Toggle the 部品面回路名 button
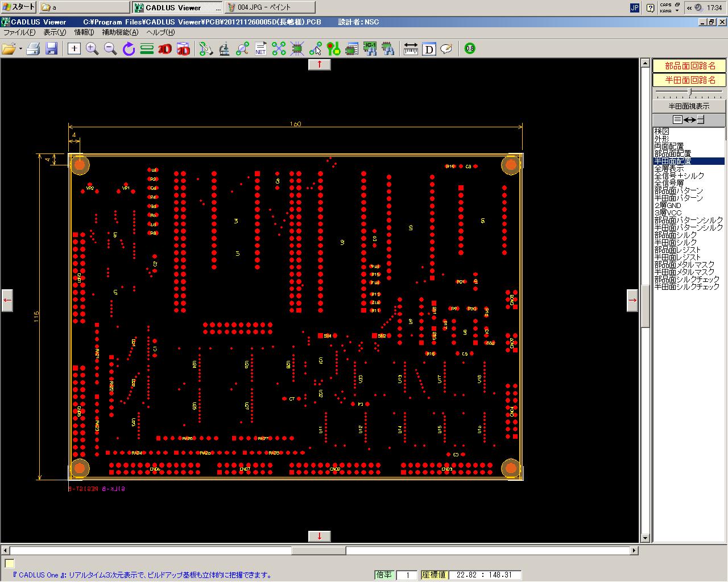Viewport: 728px width, 582px height. click(689, 66)
